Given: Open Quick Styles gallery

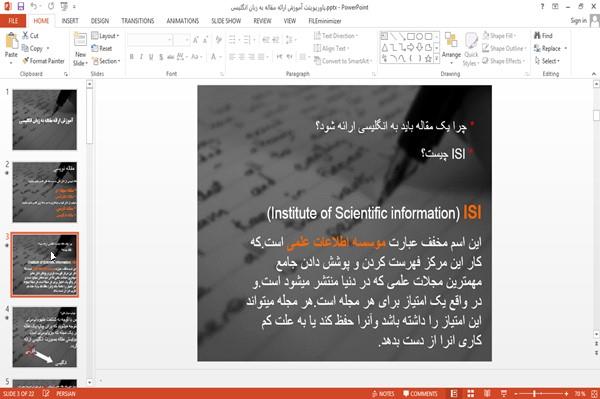Looking at the screenshot, I should coord(471,49).
